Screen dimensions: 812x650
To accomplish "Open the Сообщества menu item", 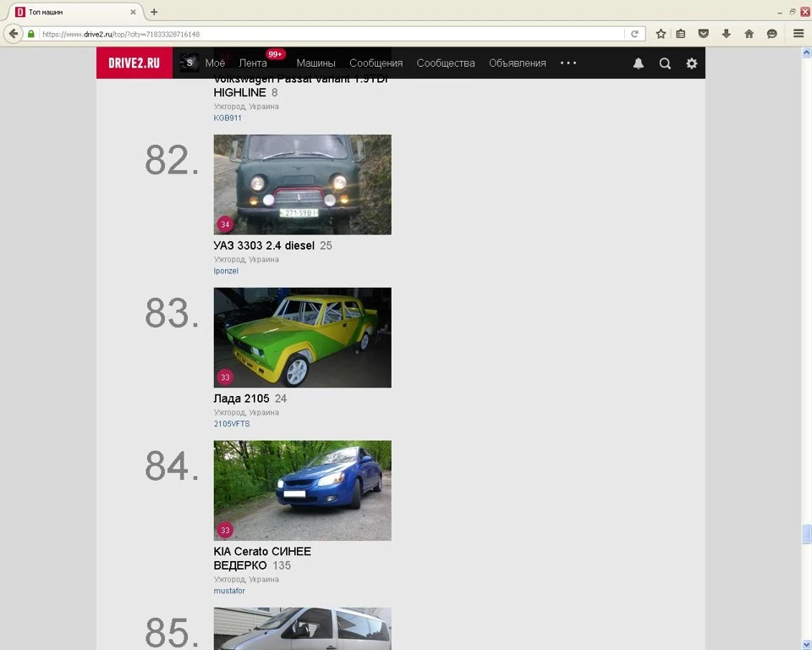I will (446, 63).
